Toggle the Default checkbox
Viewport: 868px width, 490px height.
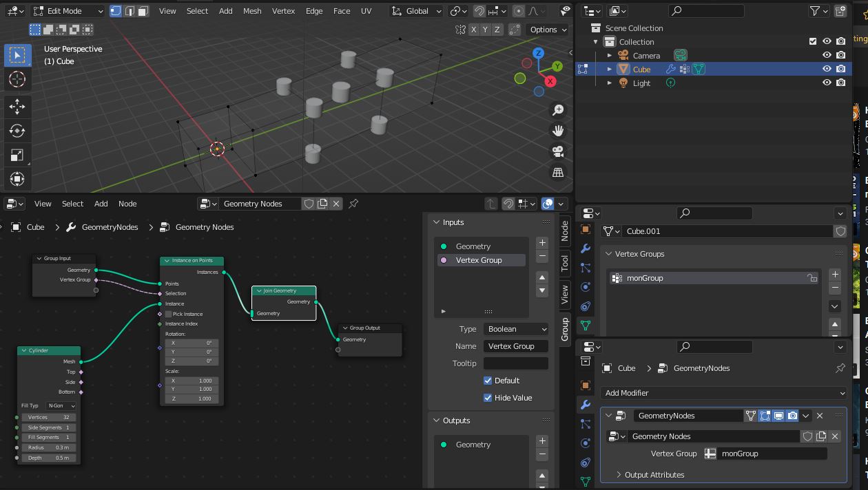(488, 381)
